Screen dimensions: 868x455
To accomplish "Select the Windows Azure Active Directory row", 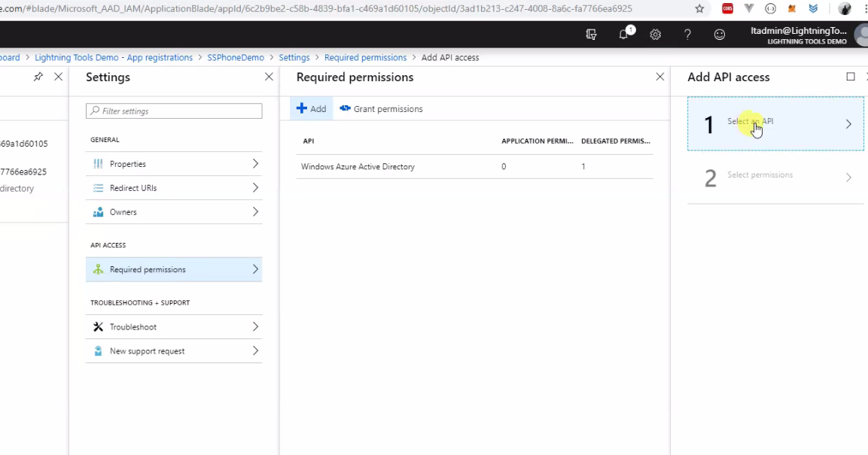I will (474, 166).
